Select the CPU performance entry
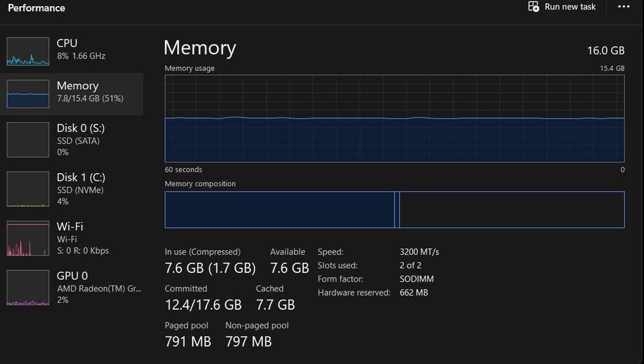Image resolution: width=644 pixels, height=364 pixels. pos(72,52)
